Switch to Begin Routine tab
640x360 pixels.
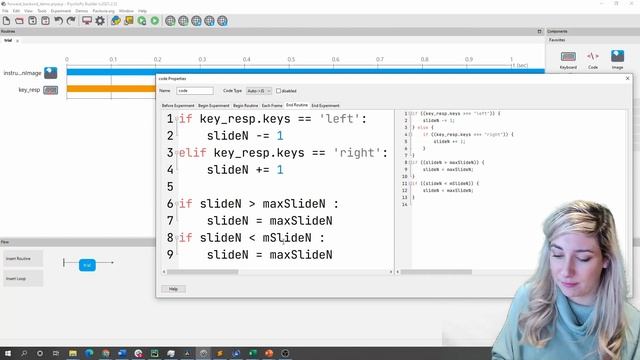point(245,106)
